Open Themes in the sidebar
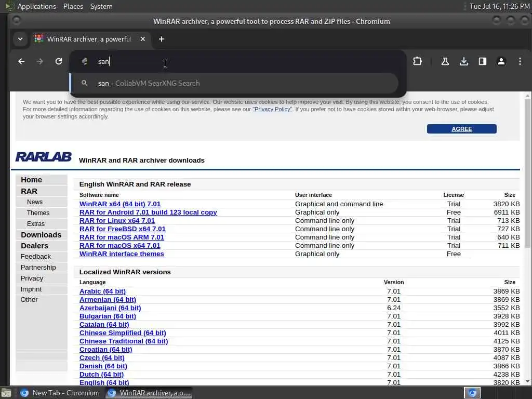Screen dimensions: 532x399 click(x=38, y=212)
